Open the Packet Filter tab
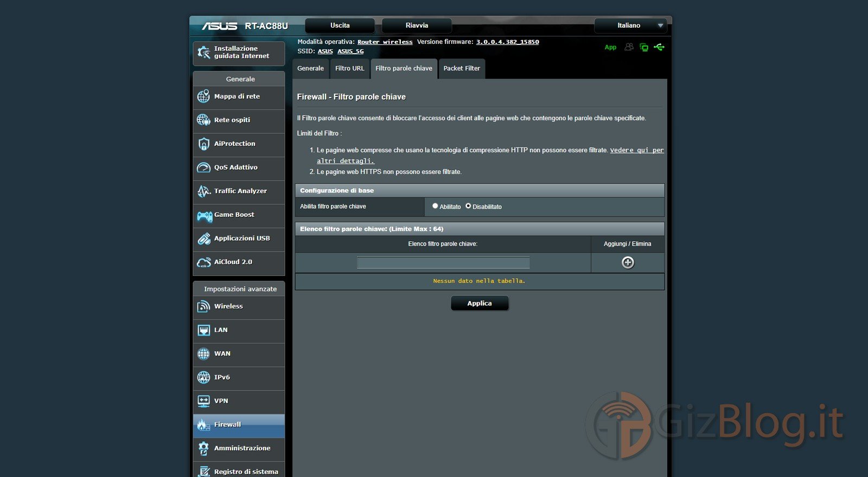868x477 pixels. (x=462, y=69)
